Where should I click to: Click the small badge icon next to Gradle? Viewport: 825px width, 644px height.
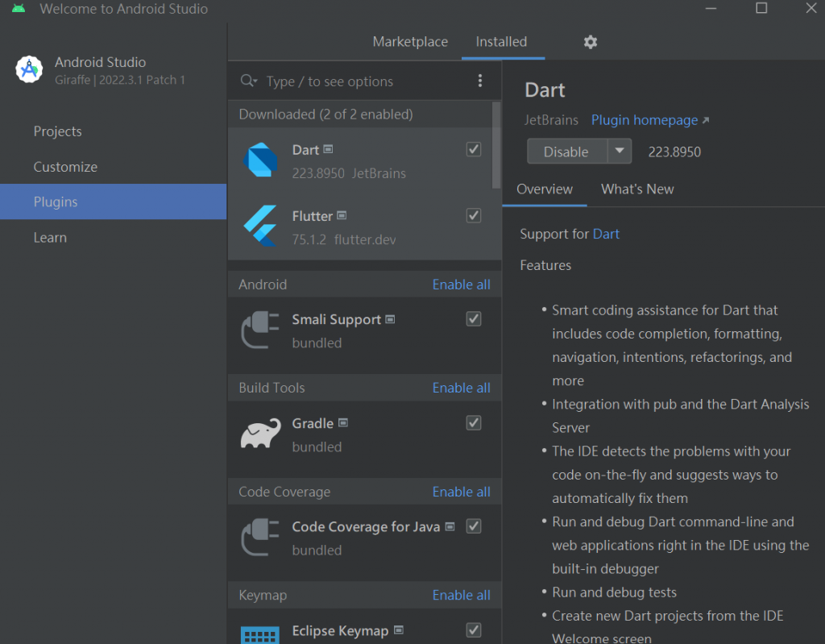tap(343, 422)
